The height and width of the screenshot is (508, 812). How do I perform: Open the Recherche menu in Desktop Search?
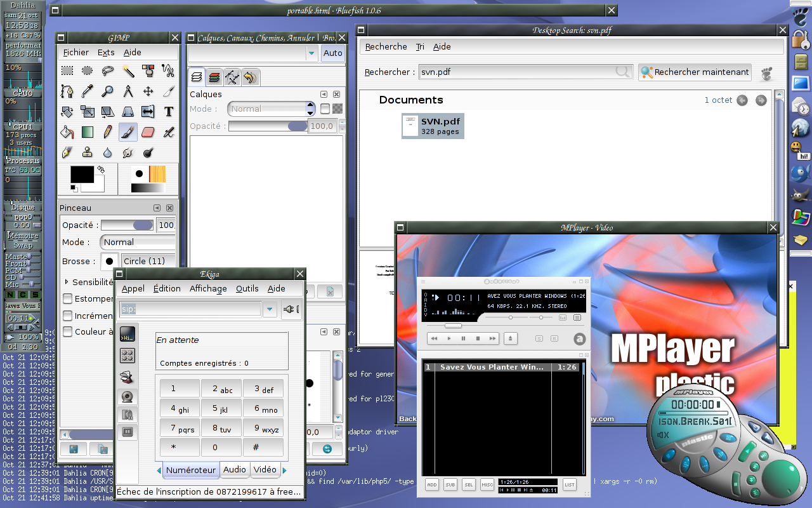[386, 46]
